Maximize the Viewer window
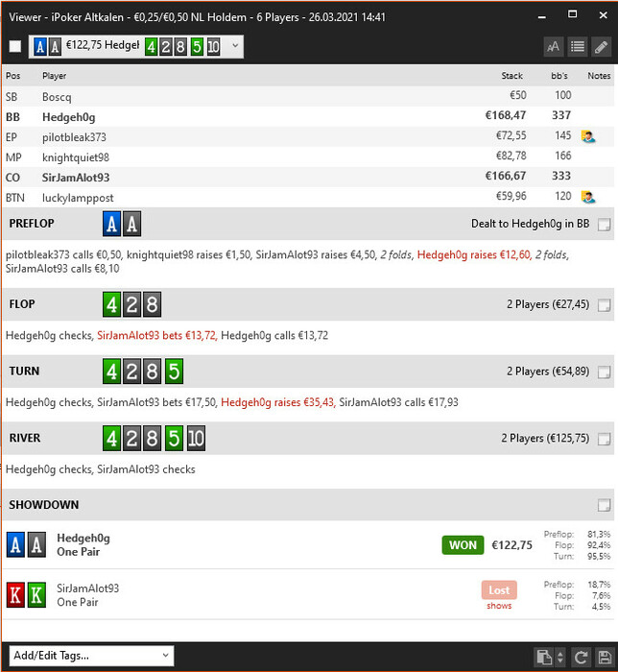 (x=572, y=14)
